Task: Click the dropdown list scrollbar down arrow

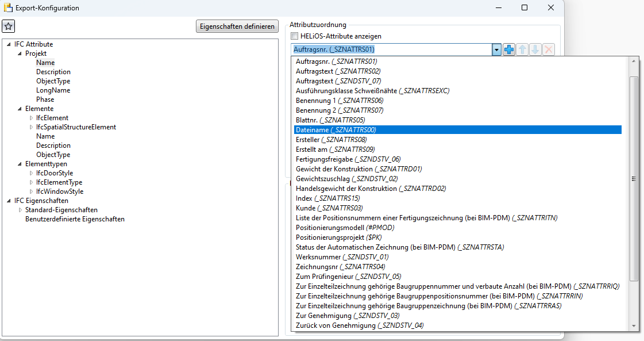Action: [x=634, y=326]
